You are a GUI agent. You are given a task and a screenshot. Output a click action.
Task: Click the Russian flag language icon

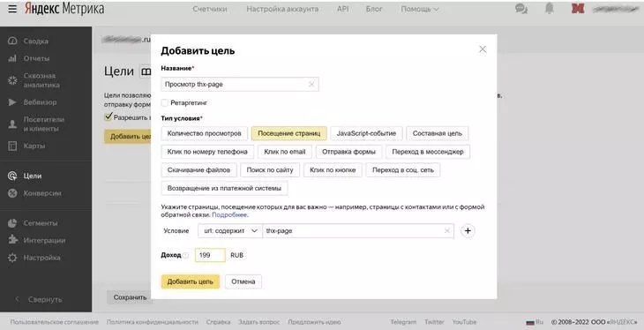click(530, 322)
